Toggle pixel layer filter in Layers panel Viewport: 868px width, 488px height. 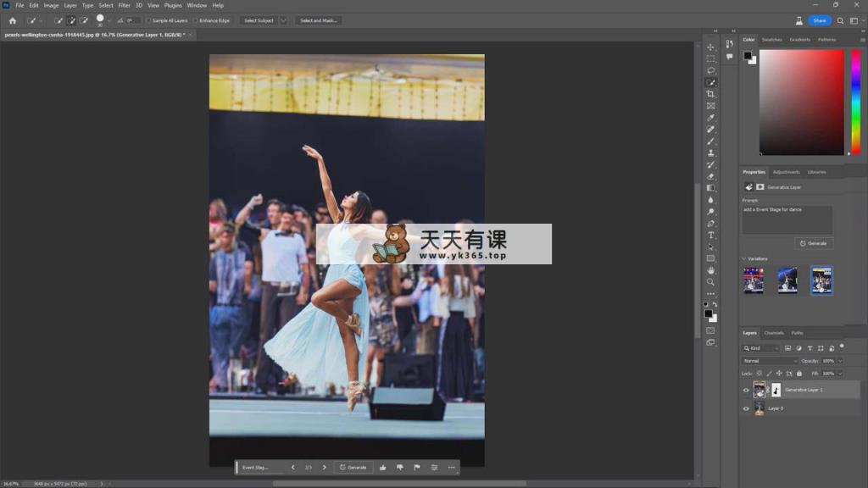point(787,348)
